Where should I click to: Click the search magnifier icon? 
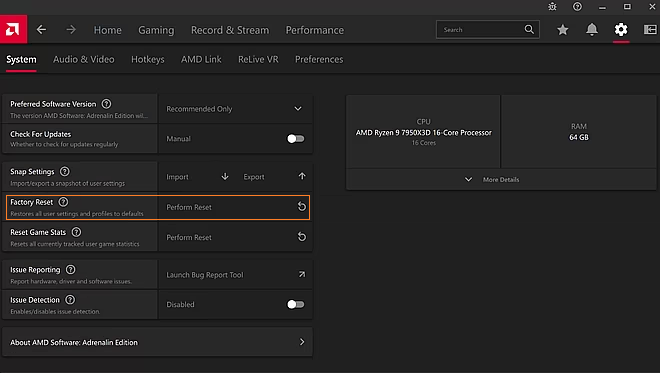point(529,29)
